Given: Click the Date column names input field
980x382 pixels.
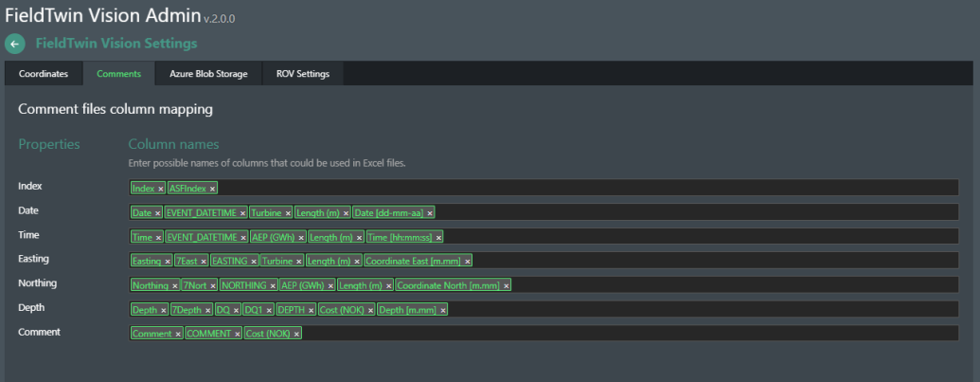Looking at the screenshot, I should [543, 212].
